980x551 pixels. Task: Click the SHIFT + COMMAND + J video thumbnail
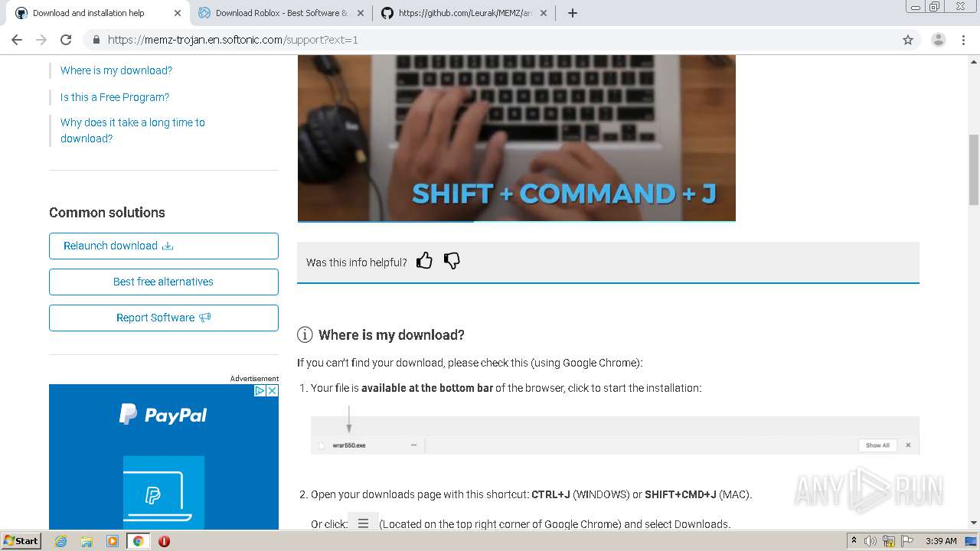tap(517, 138)
